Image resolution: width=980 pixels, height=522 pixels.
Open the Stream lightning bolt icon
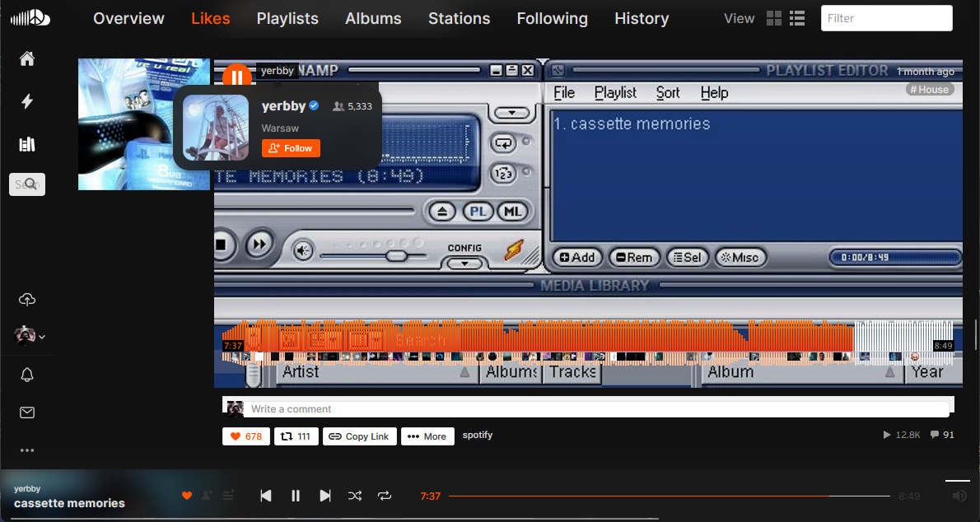click(x=27, y=101)
